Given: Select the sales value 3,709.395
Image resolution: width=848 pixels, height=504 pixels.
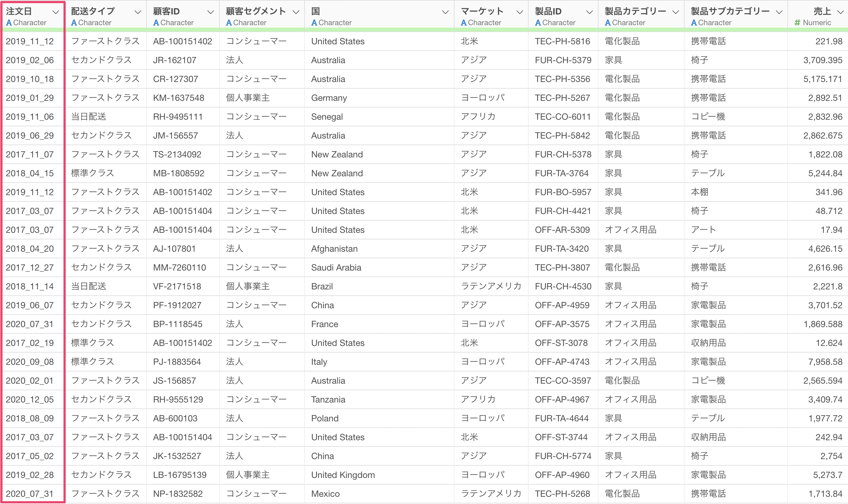Looking at the screenshot, I should pos(823,60).
